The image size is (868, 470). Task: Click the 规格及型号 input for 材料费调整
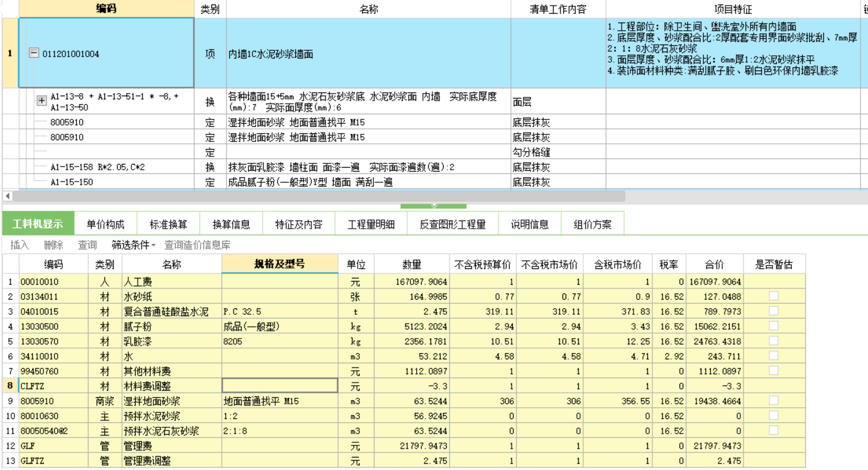click(280, 386)
